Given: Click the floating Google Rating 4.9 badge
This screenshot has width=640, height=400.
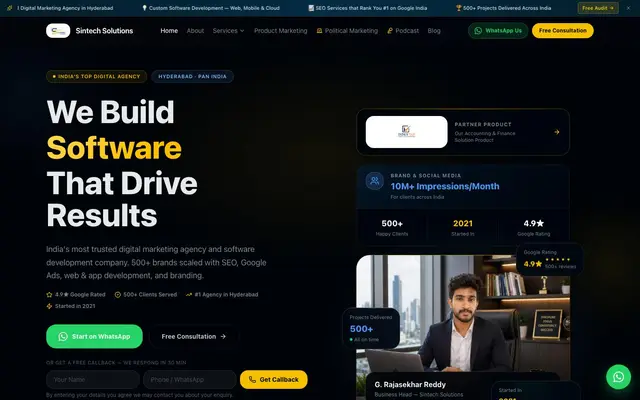Looking at the screenshot, I should pyautogui.click(x=549, y=260).
